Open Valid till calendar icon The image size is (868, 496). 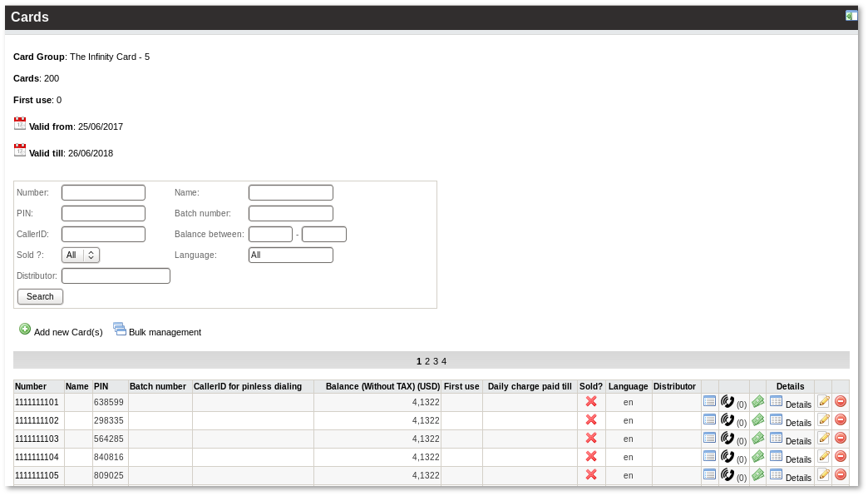click(x=20, y=151)
